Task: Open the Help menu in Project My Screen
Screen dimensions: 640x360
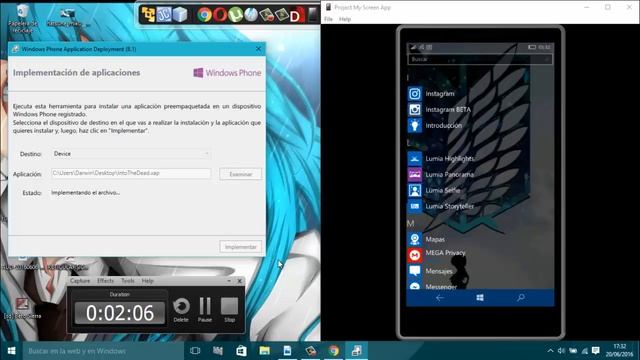Action: pyautogui.click(x=345, y=19)
